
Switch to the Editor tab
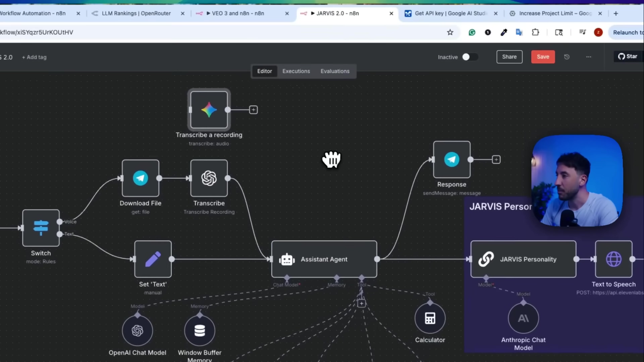264,71
